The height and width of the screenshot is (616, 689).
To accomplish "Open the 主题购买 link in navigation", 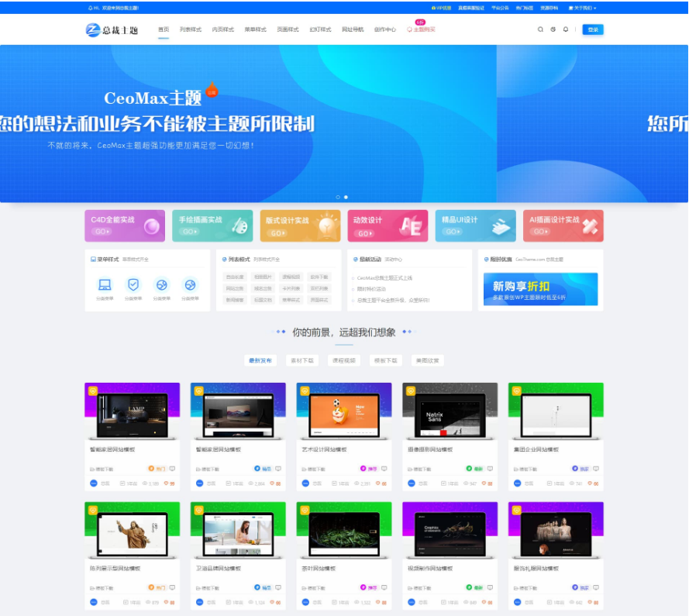I will click(422, 29).
